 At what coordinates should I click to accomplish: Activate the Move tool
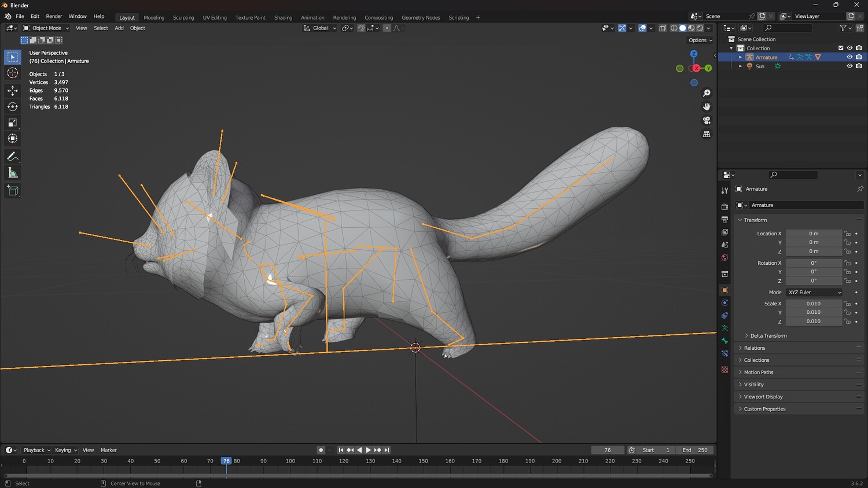click(13, 90)
